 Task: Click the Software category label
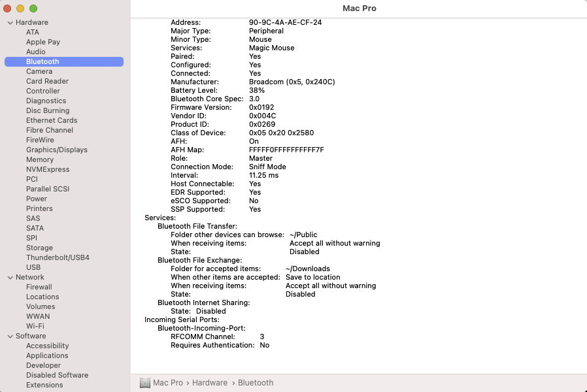pyautogui.click(x=31, y=336)
